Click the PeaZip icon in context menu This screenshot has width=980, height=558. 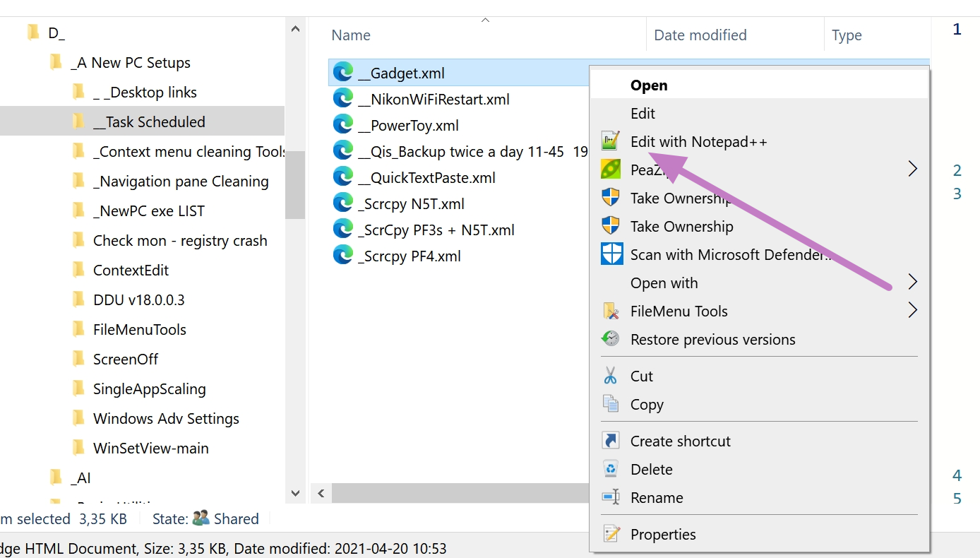[x=611, y=170]
